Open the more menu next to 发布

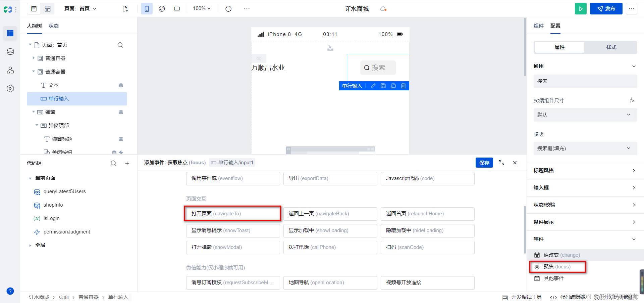(632, 9)
